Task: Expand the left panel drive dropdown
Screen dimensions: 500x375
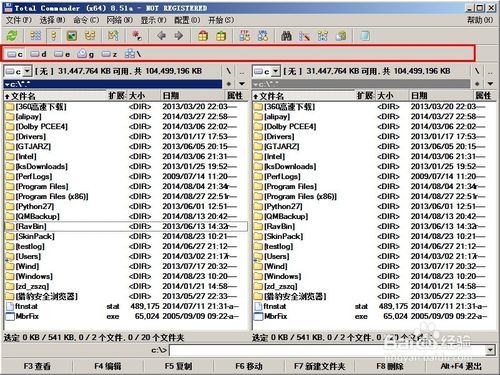Action: [x=27, y=71]
